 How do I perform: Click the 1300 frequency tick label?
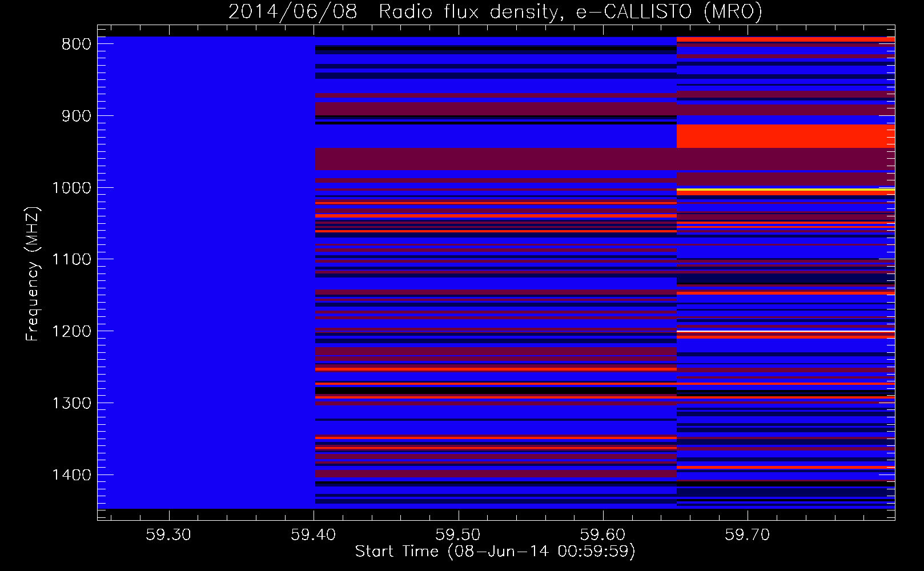71,404
